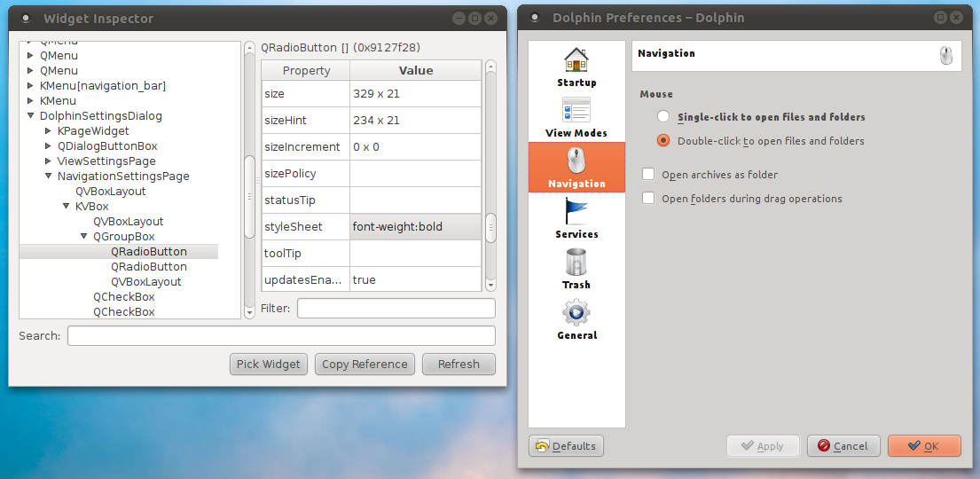Select the sizePolicy property row
980x479 pixels.
pyautogui.click(x=372, y=173)
